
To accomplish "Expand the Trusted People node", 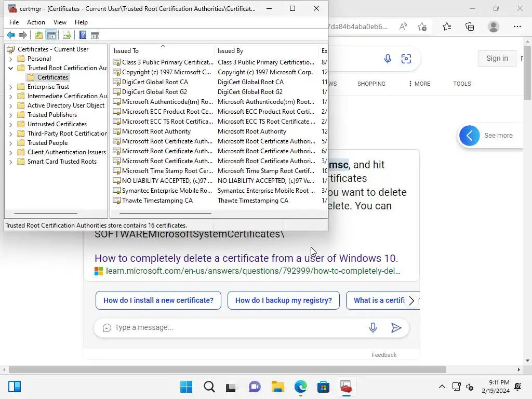I will click(10, 143).
